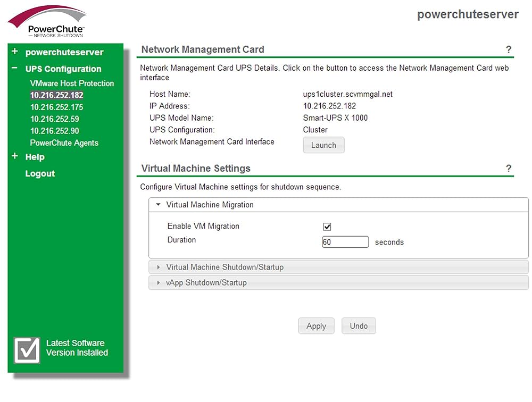
Task: Select the powerchuteserver heading in the sidebar
Action: [64, 52]
